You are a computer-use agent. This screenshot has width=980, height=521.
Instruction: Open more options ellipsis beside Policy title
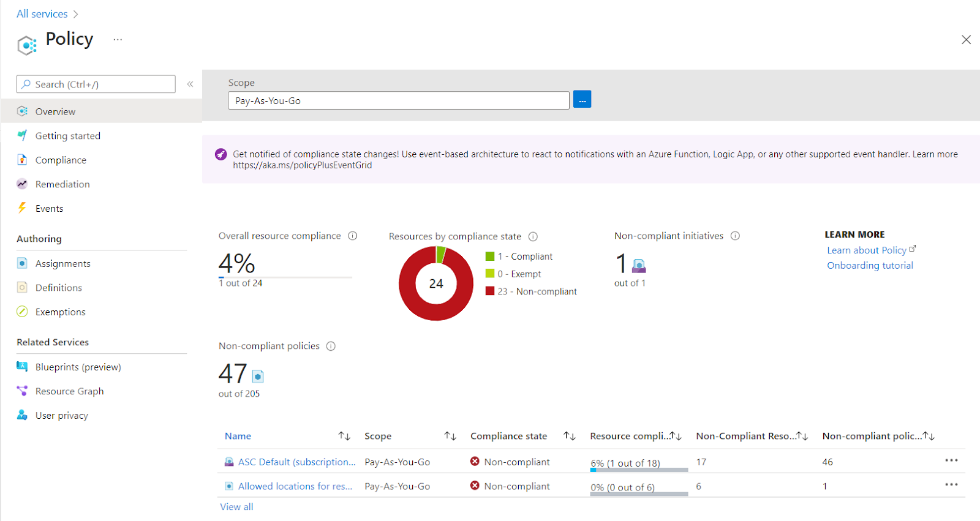point(118,40)
